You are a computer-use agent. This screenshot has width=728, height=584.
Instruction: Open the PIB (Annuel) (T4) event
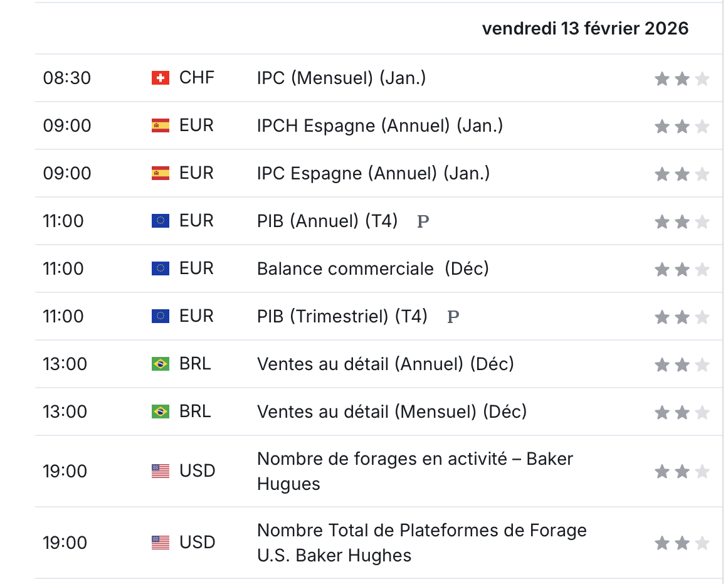pos(327,221)
